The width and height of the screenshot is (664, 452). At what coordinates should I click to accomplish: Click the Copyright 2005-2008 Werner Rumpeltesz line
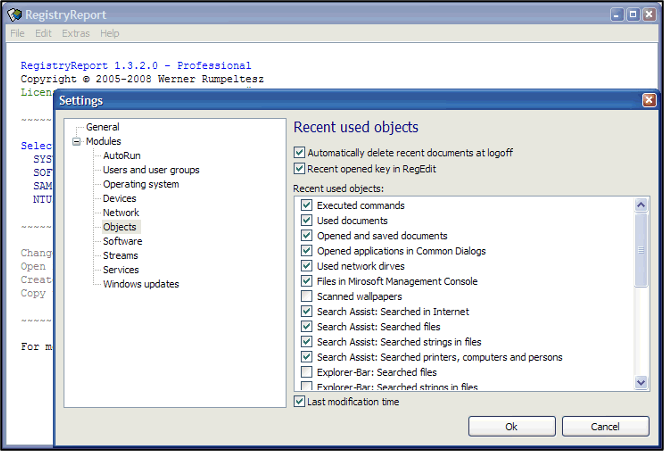pyautogui.click(x=142, y=79)
